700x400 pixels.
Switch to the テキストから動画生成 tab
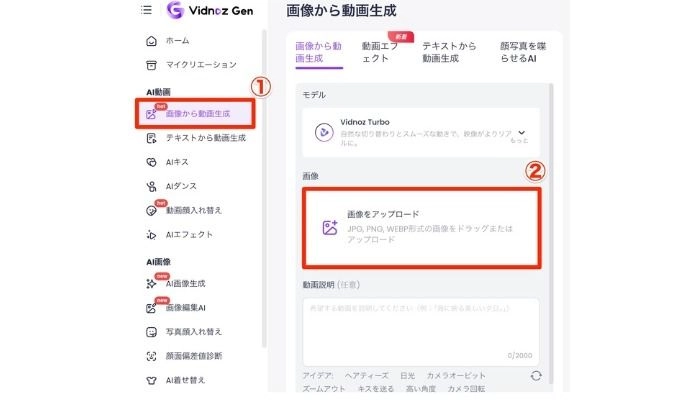[x=450, y=53]
